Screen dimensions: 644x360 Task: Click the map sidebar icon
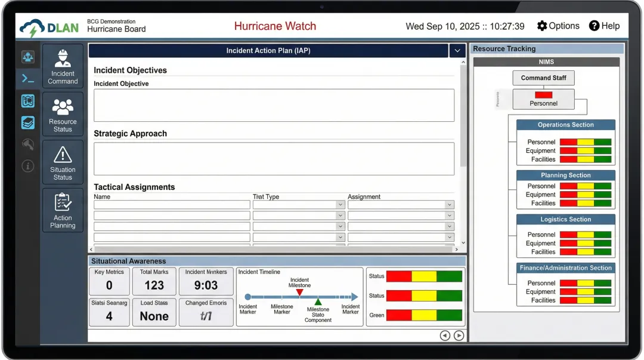[28, 100]
